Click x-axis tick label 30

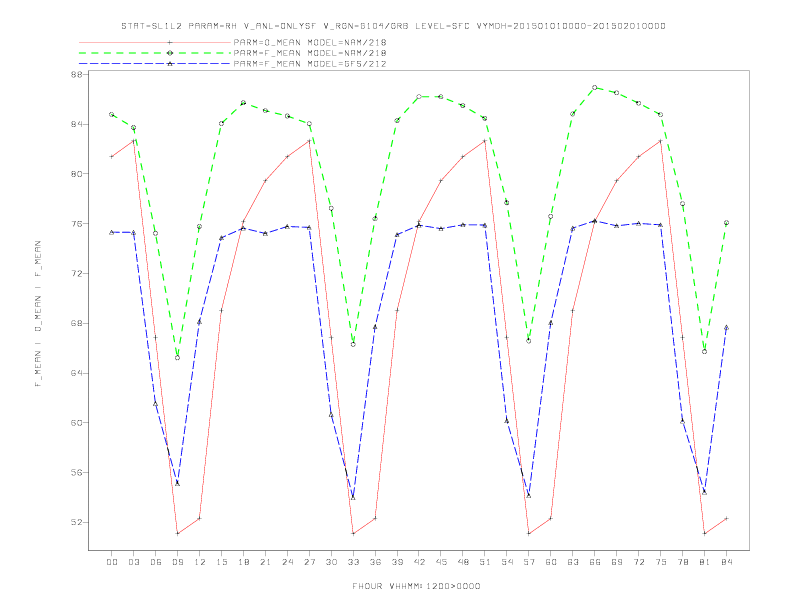[331, 562]
